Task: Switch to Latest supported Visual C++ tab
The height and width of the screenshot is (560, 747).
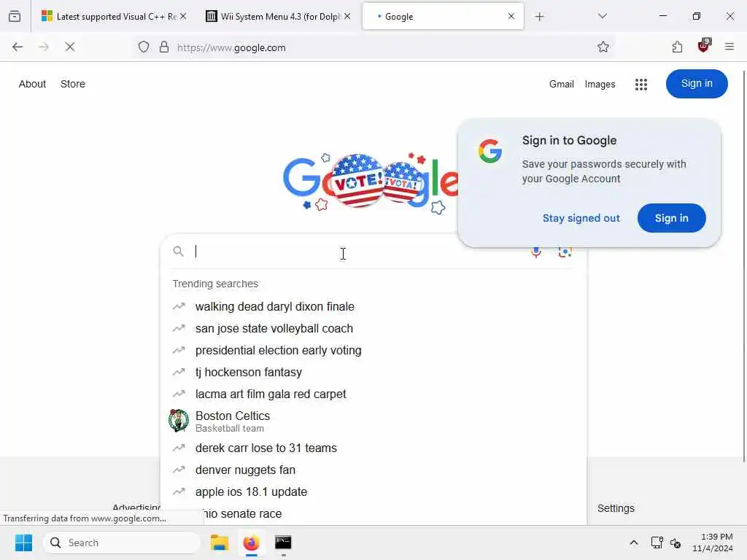Action: click(113, 16)
